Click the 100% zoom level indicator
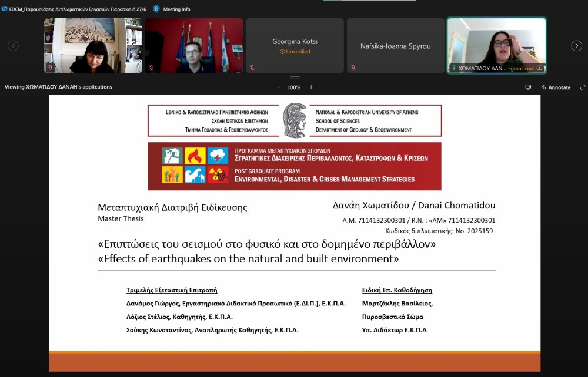The height and width of the screenshot is (377, 588). point(294,87)
